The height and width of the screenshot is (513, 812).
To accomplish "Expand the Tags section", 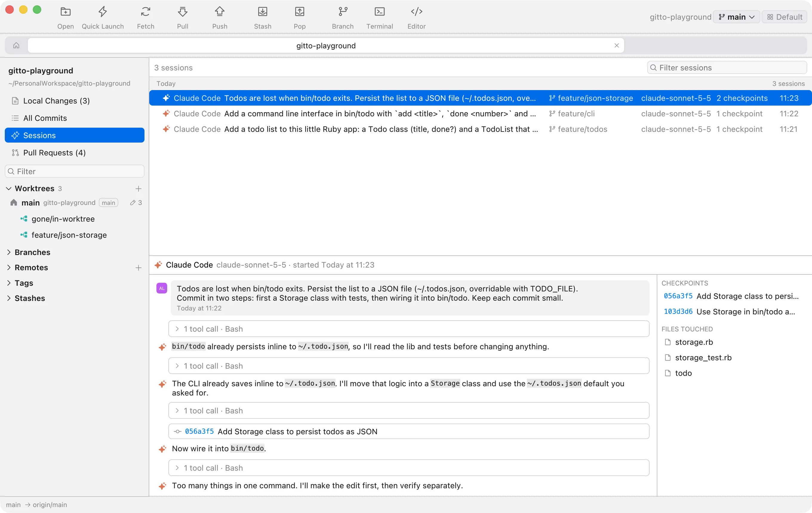I will tap(9, 283).
